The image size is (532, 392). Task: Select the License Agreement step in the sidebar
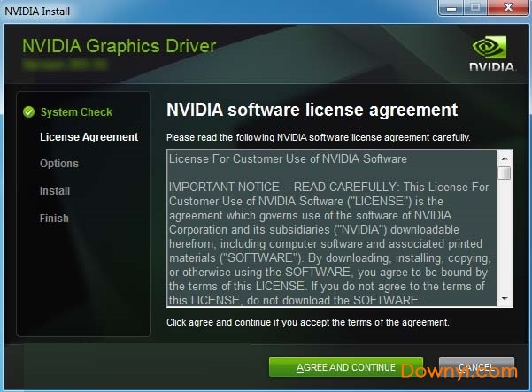(x=89, y=137)
